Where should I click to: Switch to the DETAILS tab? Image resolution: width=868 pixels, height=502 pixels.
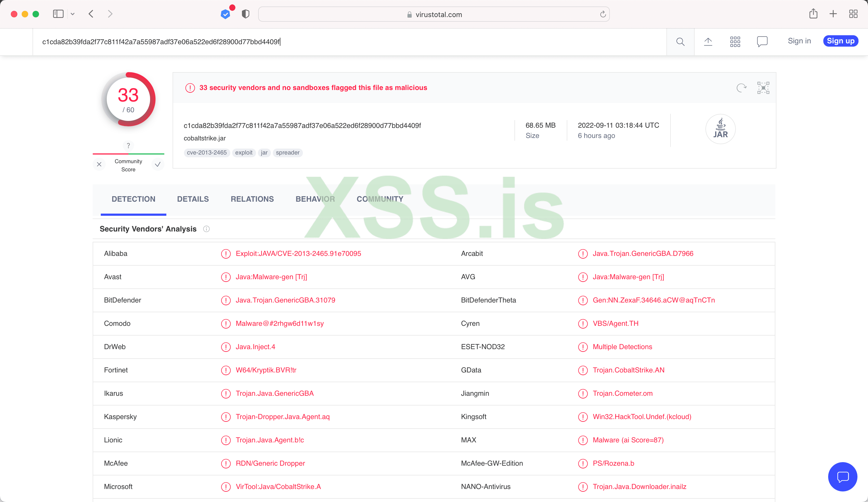[193, 199]
